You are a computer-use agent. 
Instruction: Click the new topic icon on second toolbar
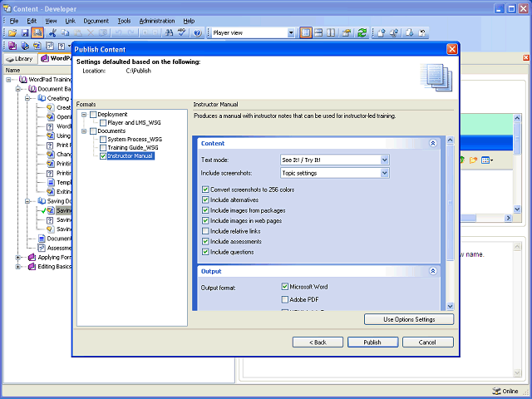[37, 46]
